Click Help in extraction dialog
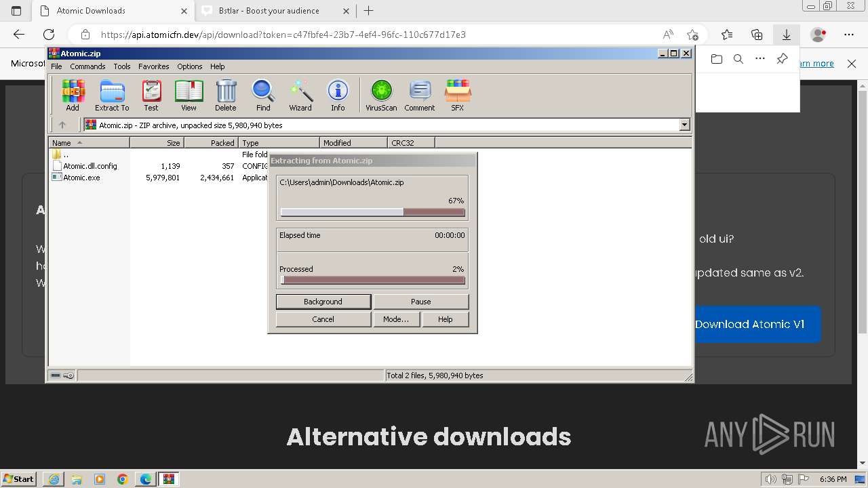The width and height of the screenshot is (868, 488). 445,319
